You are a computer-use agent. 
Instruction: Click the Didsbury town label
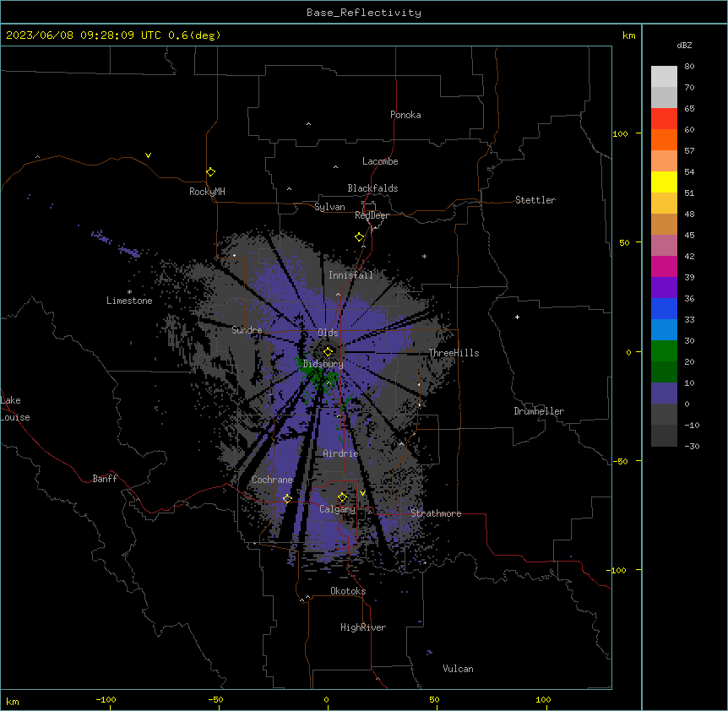[323, 364]
